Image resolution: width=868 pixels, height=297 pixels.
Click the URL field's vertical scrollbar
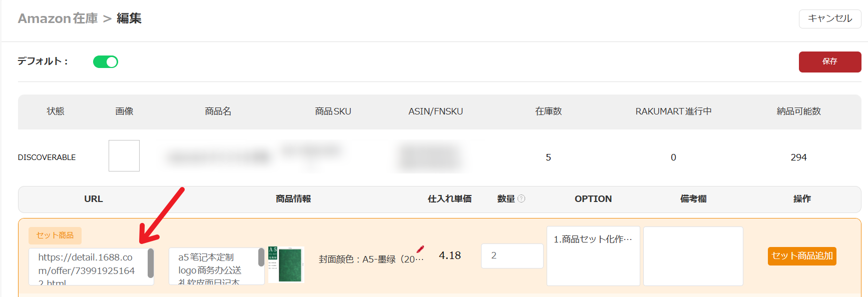point(151,263)
